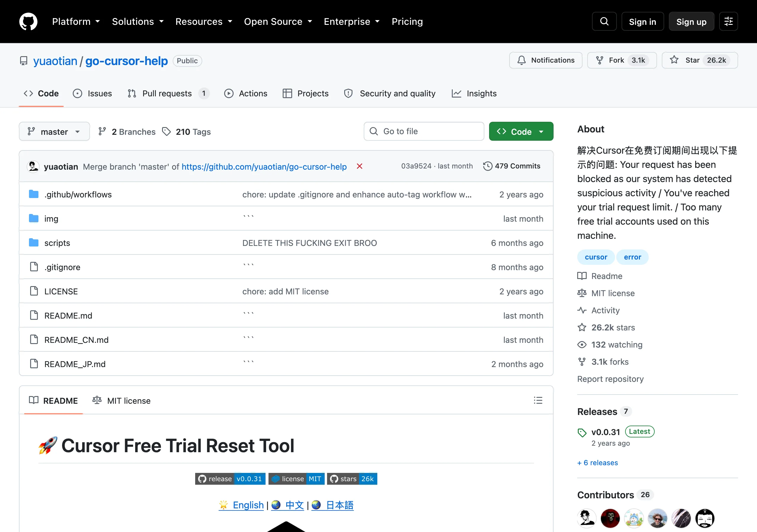Click the Report repository link
Screen dimensions: 757x532
tap(610, 379)
